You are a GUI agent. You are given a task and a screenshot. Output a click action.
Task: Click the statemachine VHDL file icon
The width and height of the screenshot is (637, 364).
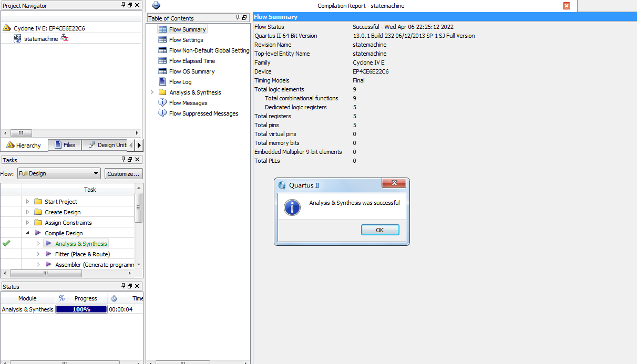click(x=17, y=38)
